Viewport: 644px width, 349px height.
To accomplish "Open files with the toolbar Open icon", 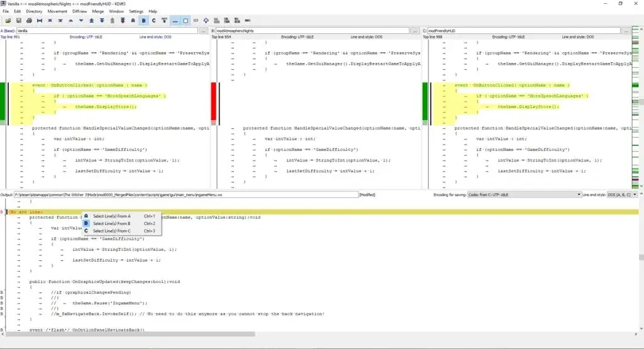I will (x=8, y=20).
